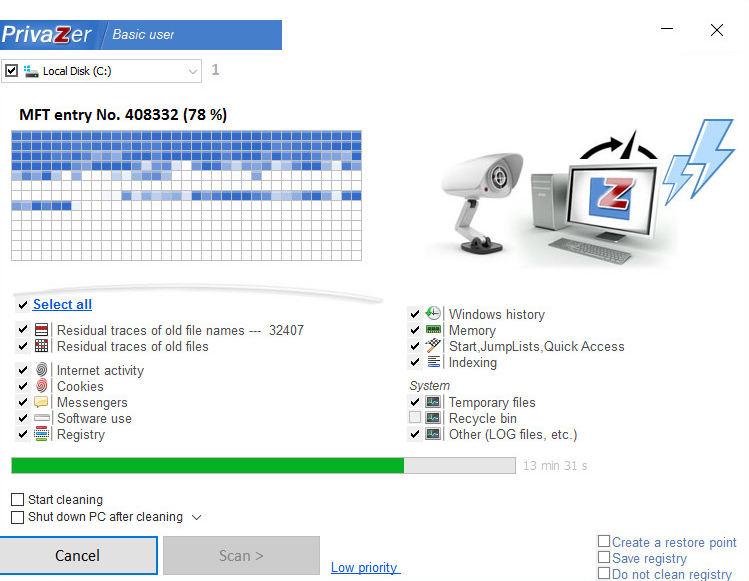Click the Basic user mode label

click(x=143, y=34)
